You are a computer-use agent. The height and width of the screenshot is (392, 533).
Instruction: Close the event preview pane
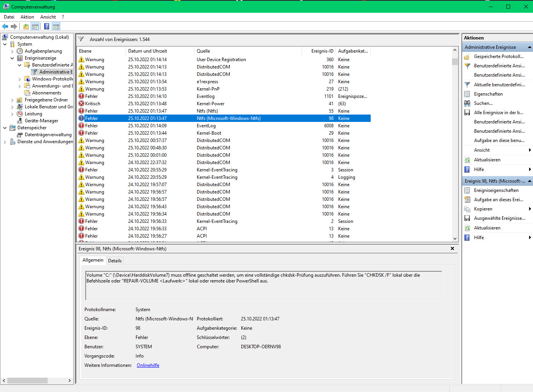click(452, 248)
